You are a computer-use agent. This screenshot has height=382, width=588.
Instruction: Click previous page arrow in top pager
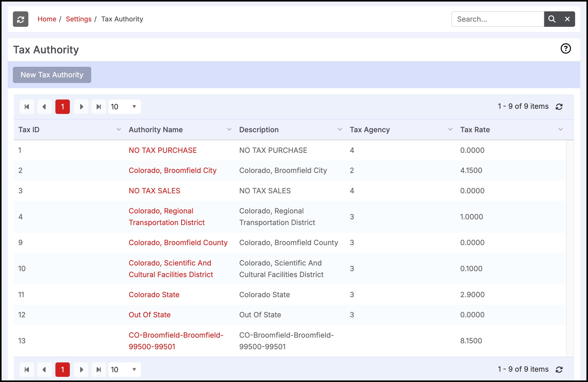[x=44, y=107]
